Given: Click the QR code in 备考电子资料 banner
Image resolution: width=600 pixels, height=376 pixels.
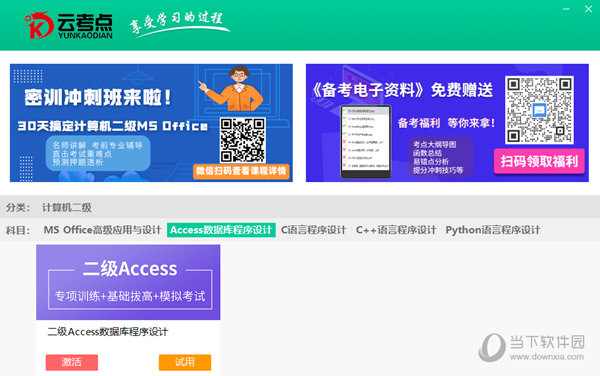Looking at the screenshot, I should 539,110.
